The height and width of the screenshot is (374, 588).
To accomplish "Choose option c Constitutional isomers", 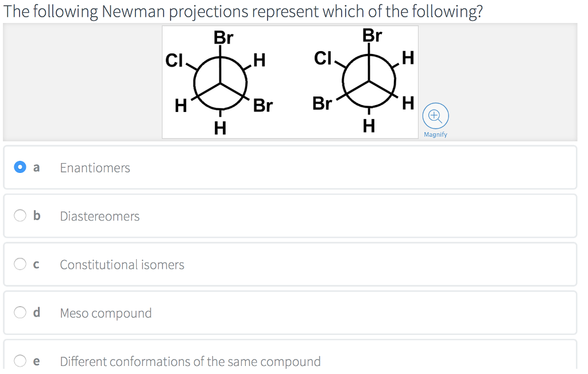I will pos(20,264).
